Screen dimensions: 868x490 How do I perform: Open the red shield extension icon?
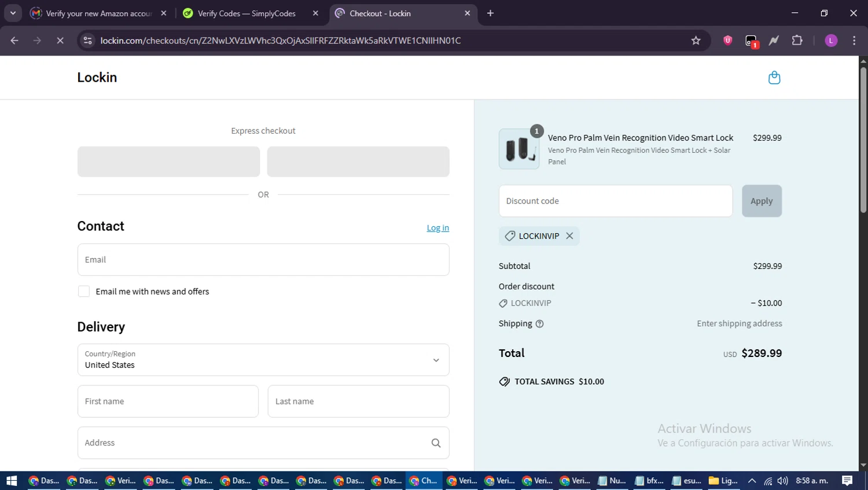(727, 40)
